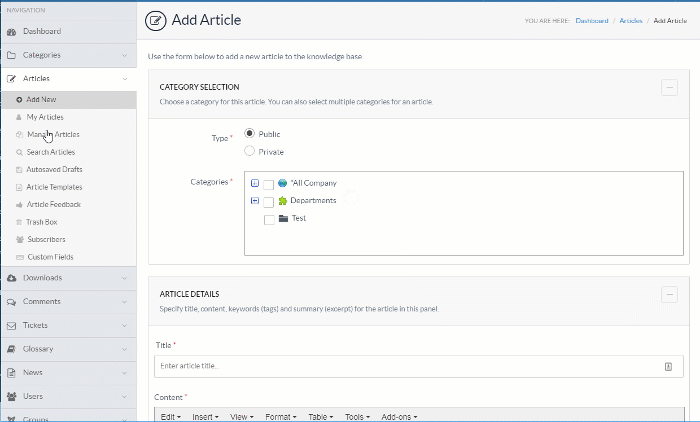
Task: Click the Comments speech bubble icon
Action: 12,301
